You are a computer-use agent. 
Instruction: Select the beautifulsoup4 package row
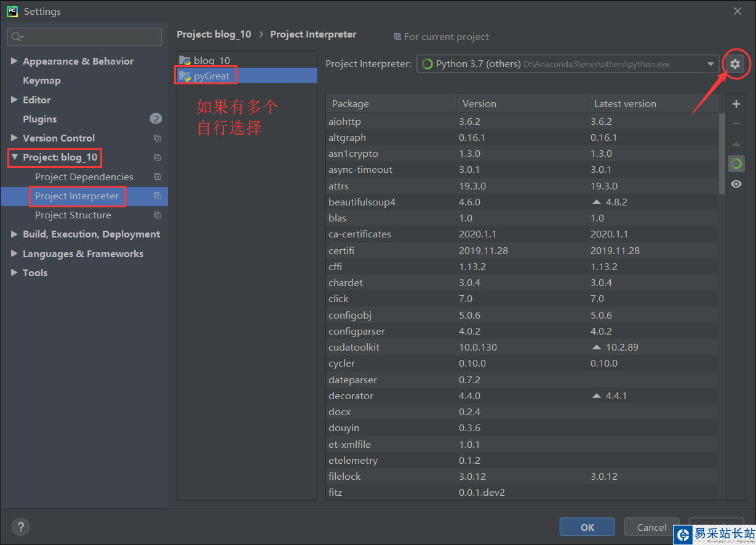point(522,202)
